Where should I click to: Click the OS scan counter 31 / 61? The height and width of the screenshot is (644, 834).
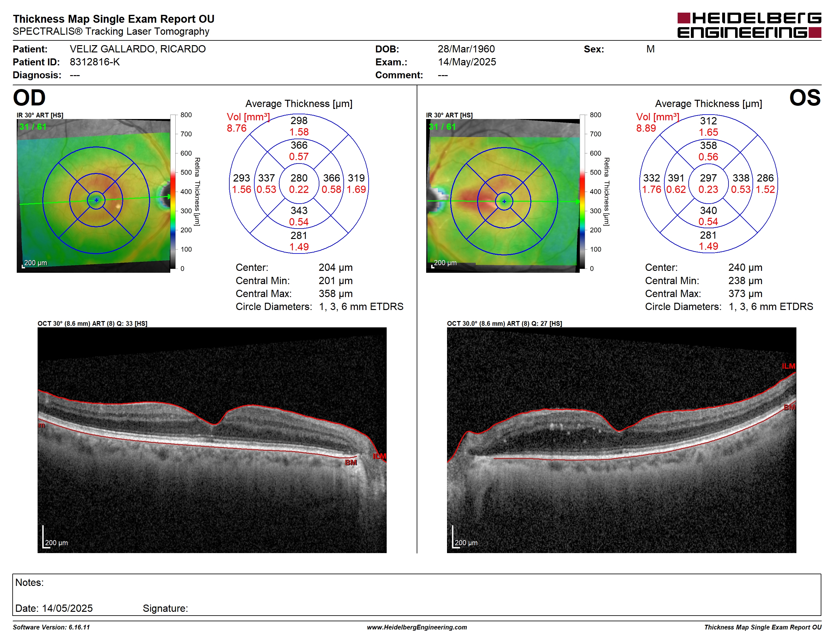pyautogui.click(x=442, y=127)
